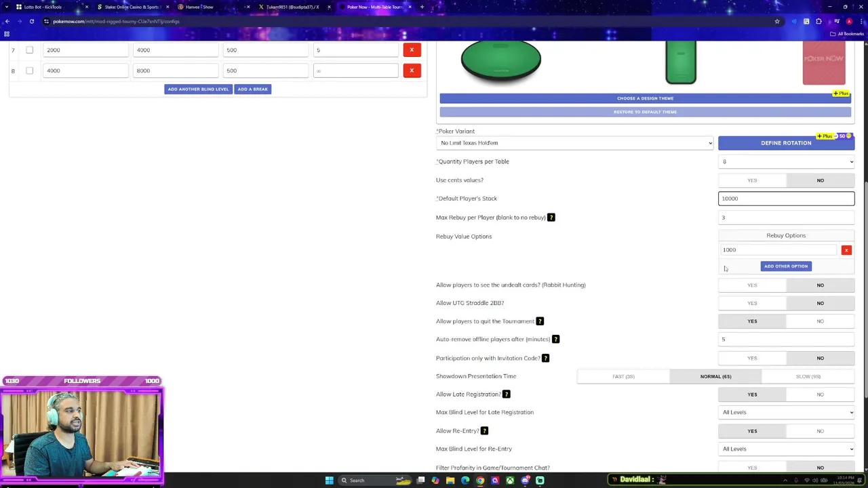868x488 pixels.
Task: Open help icon for Max Rebuy per Player
Action: click(551, 218)
